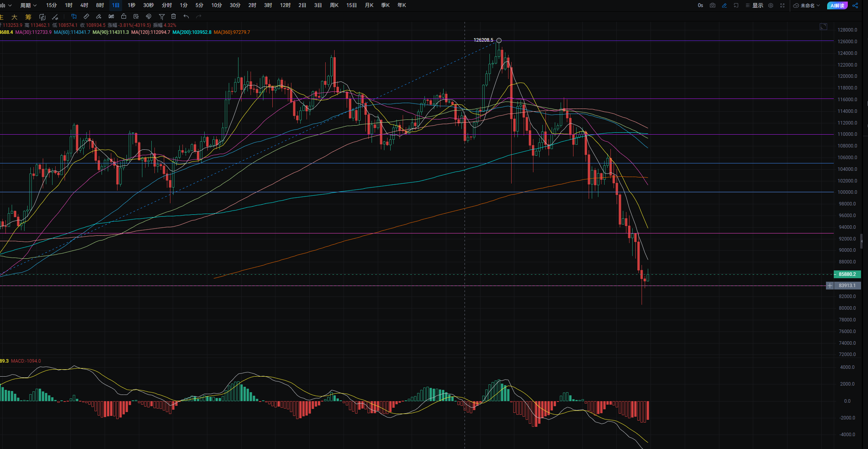Toggle the blue pencil drawing mode
This screenshot has height=449, width=868.
click(724, 5)
